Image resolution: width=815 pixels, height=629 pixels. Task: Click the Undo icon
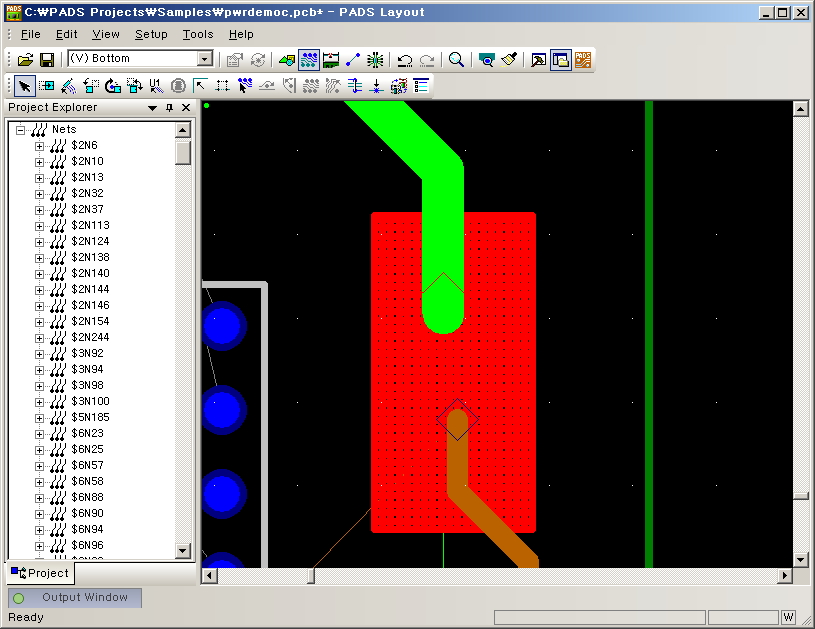404,60
